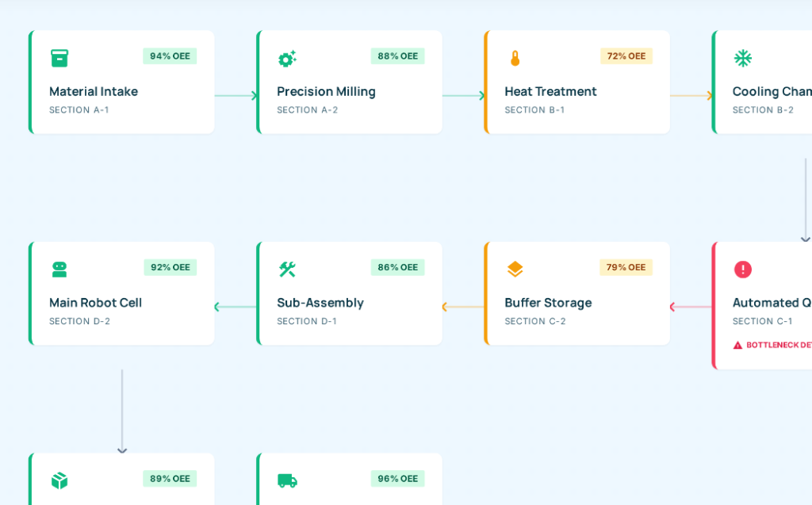Click the Material Intake archive box icon
This screenshot has height=505, width=812.
point(59,58)
